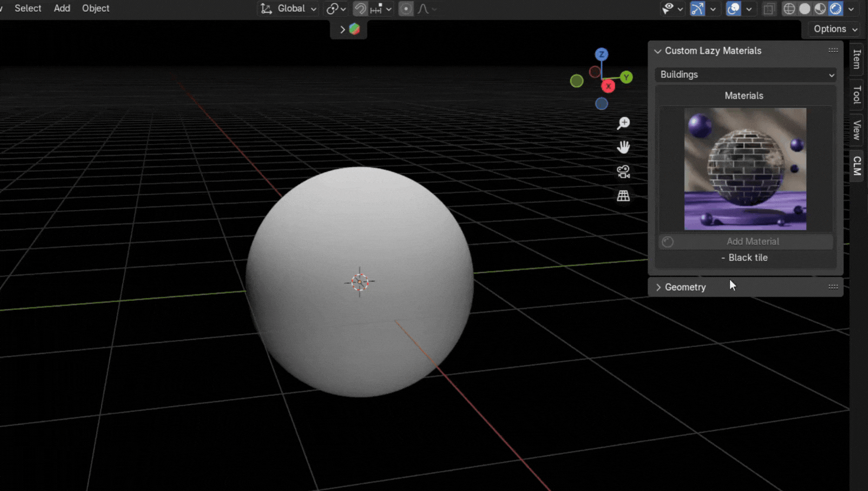This screenshot has width=868, height=491.
Task: Click the hand pan view icon
Action: pyautogui.click(x=623, y=147)
